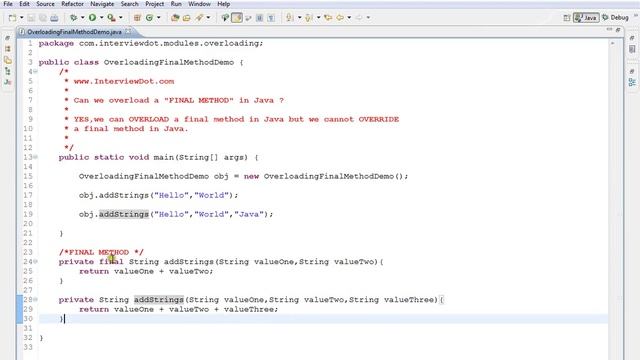Click the Open Perspective icon
The image size is (640, 360).
(567, 18)
